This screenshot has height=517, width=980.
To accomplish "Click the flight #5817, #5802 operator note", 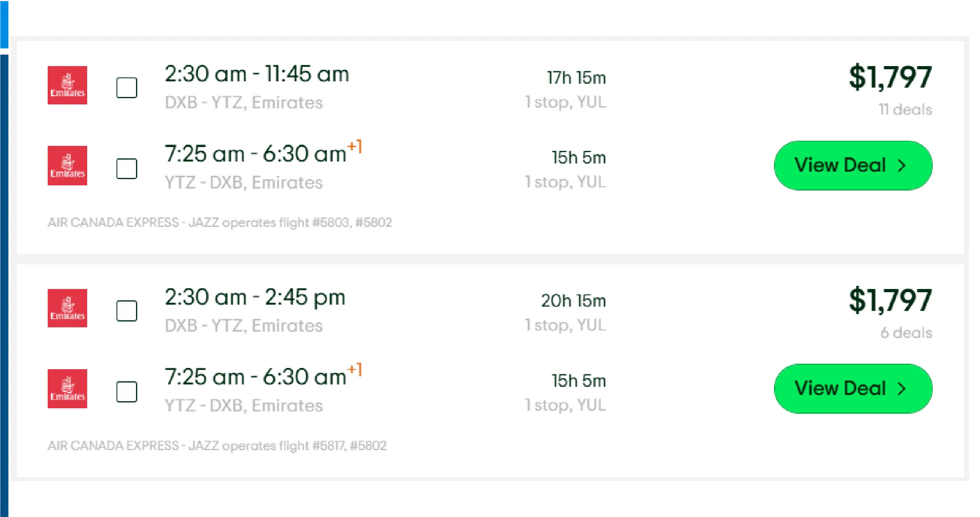I will [217, 446].
